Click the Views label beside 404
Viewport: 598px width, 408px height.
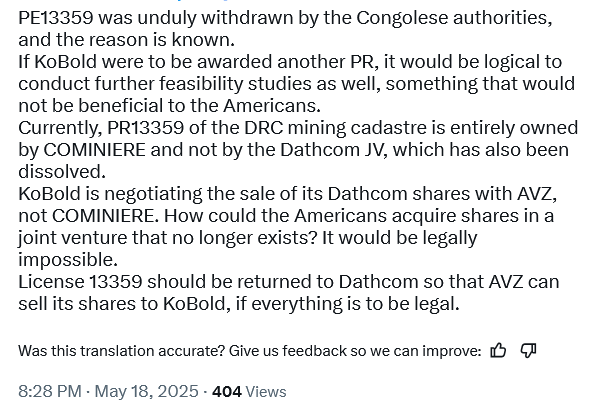coord(266,392)
